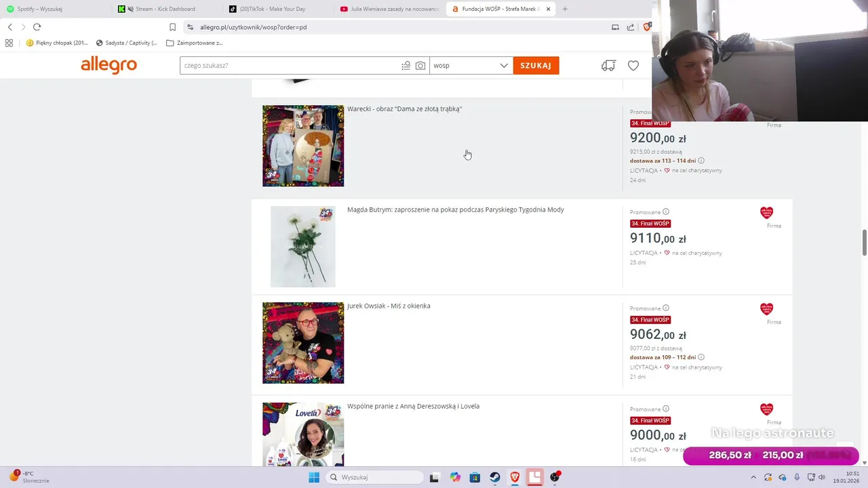Open delivery info icon for Miś z okienka listing
Viewport: 868px width, 488px height.
click(x=701, y=357)
